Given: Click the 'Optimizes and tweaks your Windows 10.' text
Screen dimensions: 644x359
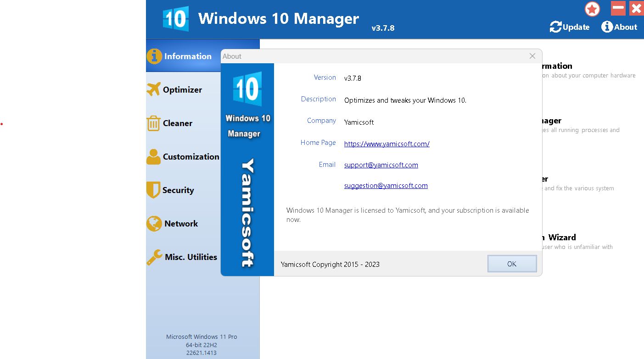Looking at the screenshot, I should pos(405,100).
